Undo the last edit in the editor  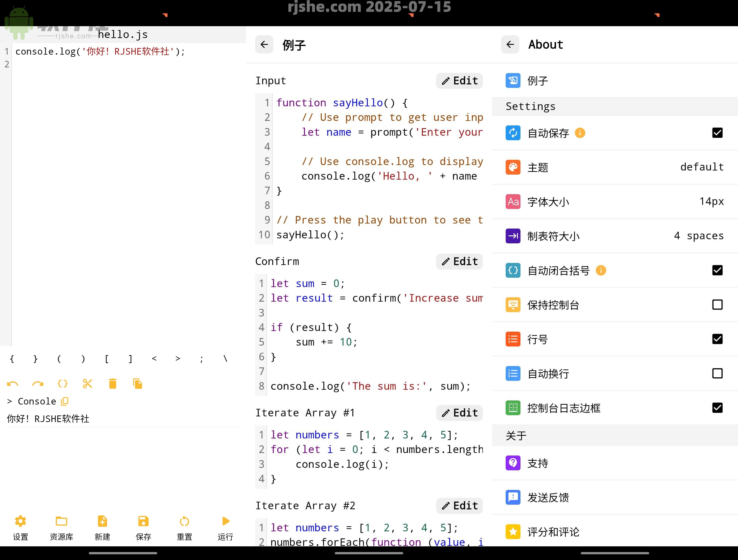point(12,384)
